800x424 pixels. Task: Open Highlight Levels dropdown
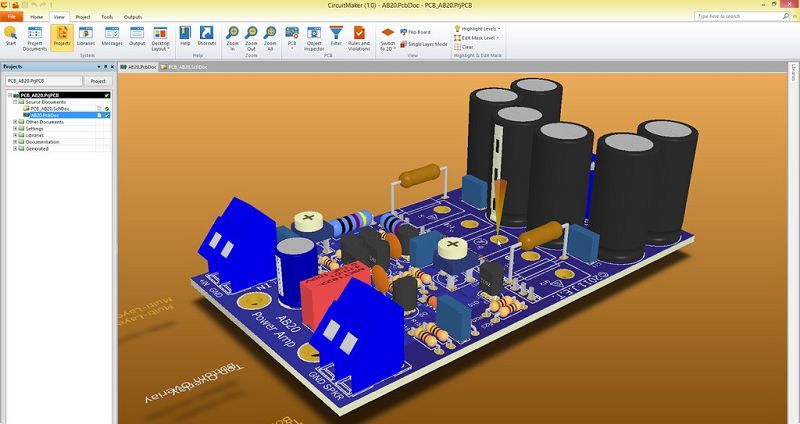point(477,29)
